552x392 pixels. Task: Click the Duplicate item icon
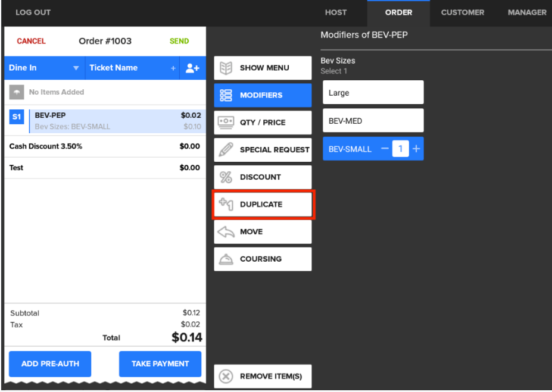(226, 204)
